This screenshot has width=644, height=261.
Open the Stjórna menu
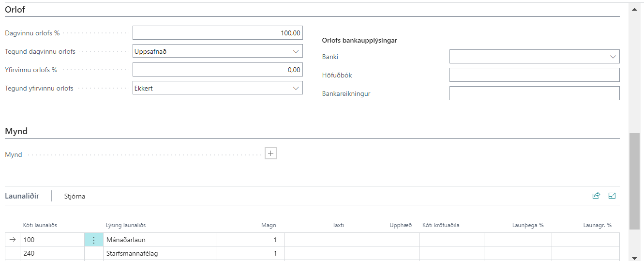tap(75, 196)
